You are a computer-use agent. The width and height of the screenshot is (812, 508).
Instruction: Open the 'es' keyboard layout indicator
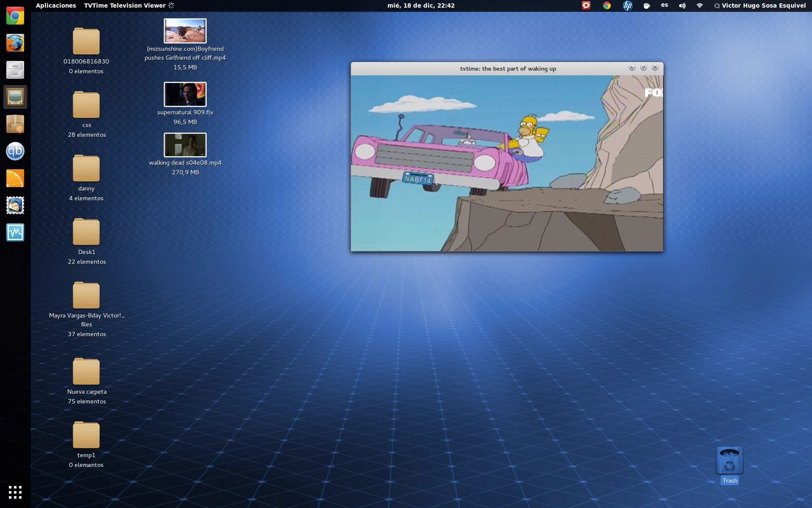[664, 5]
